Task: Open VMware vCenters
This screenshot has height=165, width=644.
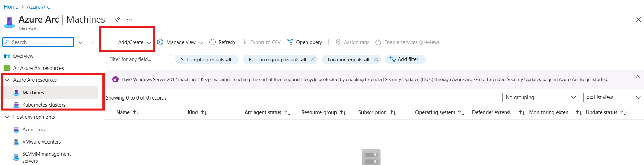Action: click(x=41, y=142)
